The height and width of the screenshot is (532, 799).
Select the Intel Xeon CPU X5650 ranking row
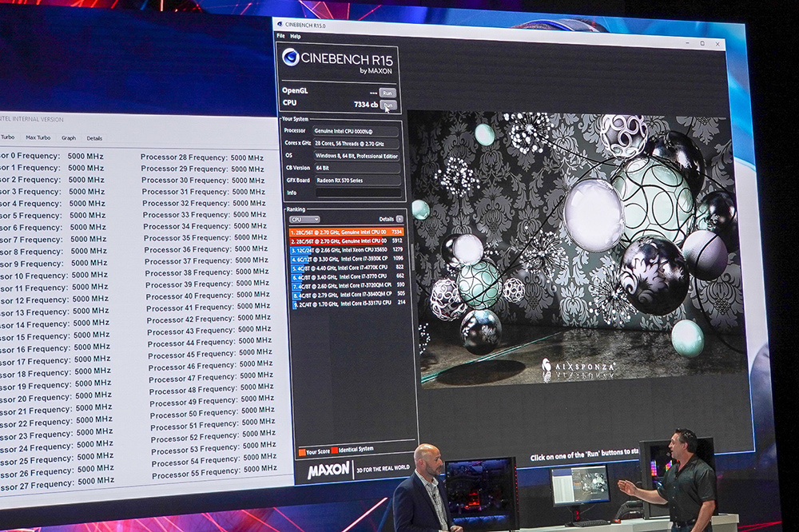coord(347,250)
